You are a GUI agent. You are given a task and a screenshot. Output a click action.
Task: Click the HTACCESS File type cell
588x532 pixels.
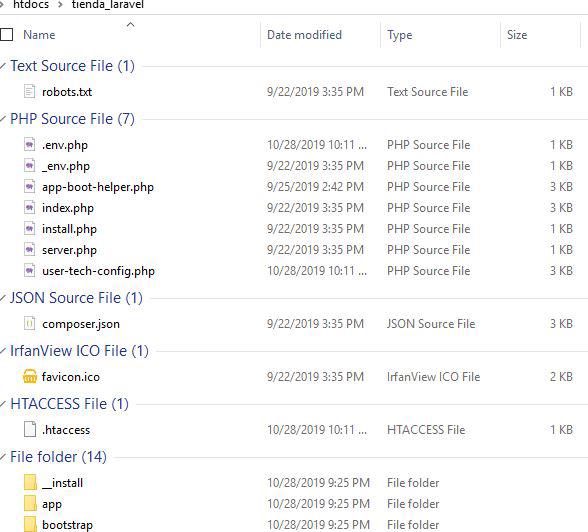click(426, 430)
